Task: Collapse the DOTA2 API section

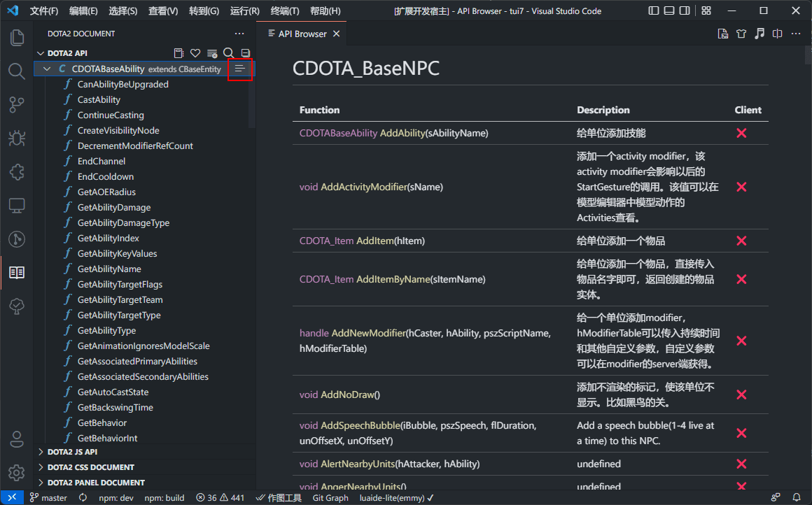Action: pyautogui.click(x=41, y=53)
